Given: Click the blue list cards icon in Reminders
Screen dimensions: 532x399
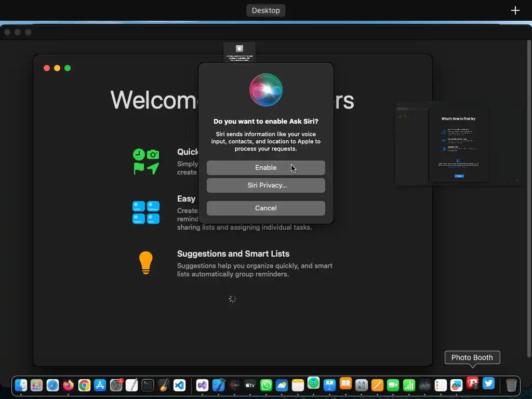Looking at the screenshot, I should (146, 212).
